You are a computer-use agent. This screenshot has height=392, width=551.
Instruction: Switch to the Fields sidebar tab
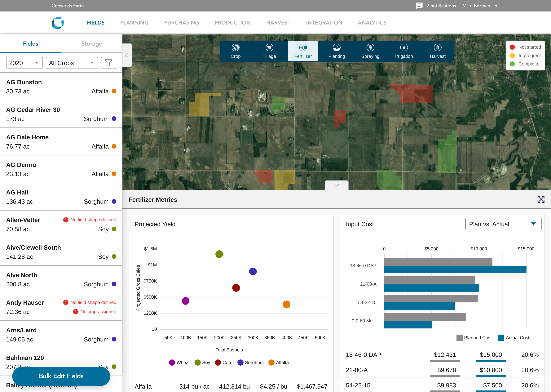[31, 44]
